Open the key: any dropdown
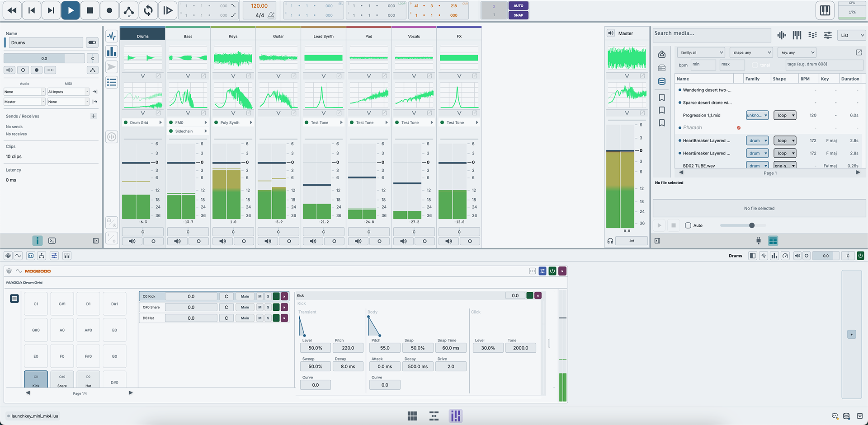868x425 pixels. pos(797,52)
